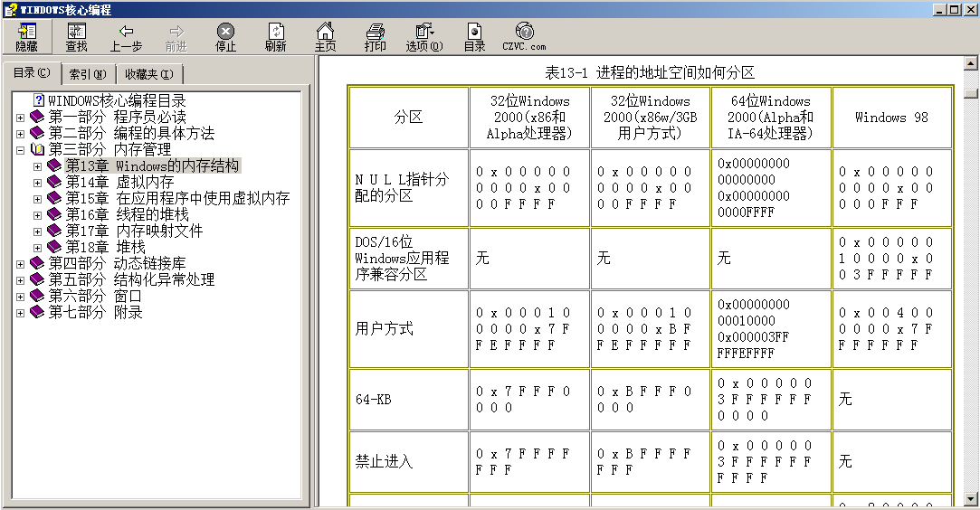Click book icon of 第15章 在应用程序中使用虚拟内存
Viewport: 980px width, 510px height.
tap(54, 198)
